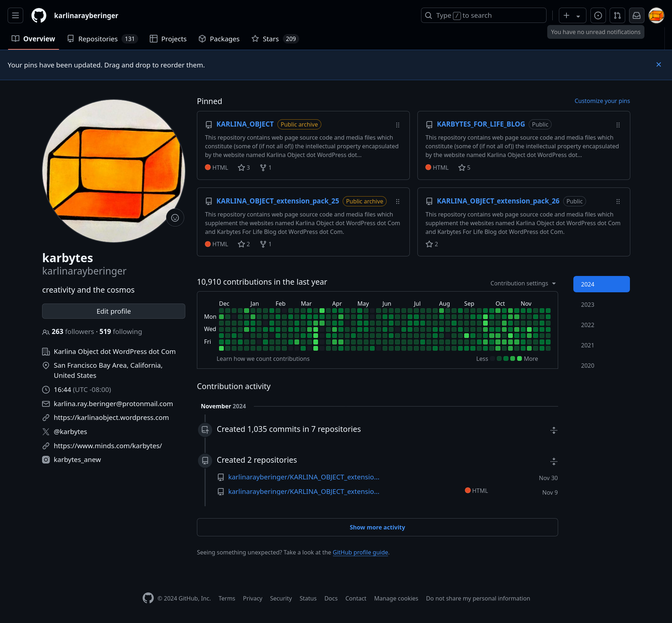Click the large profile avatar image
Screen dimensions: 672x623
click(x=114, y=171)
